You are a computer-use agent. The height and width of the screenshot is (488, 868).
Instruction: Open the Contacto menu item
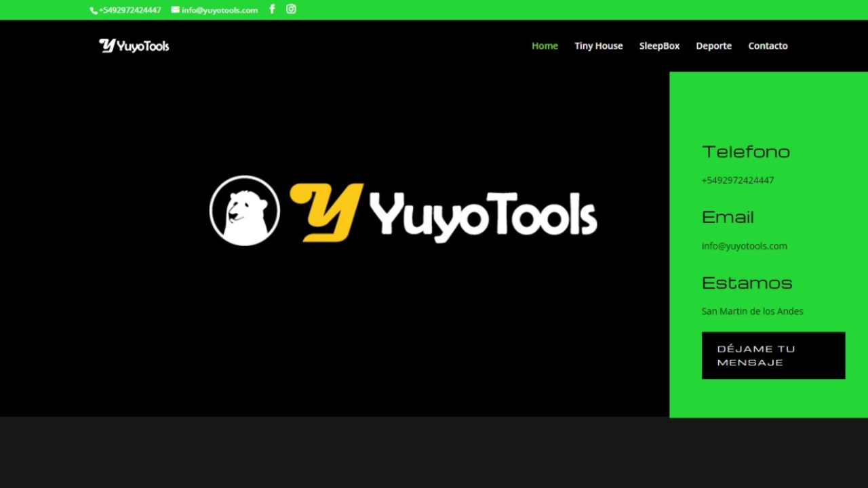[x=768, y=45]
